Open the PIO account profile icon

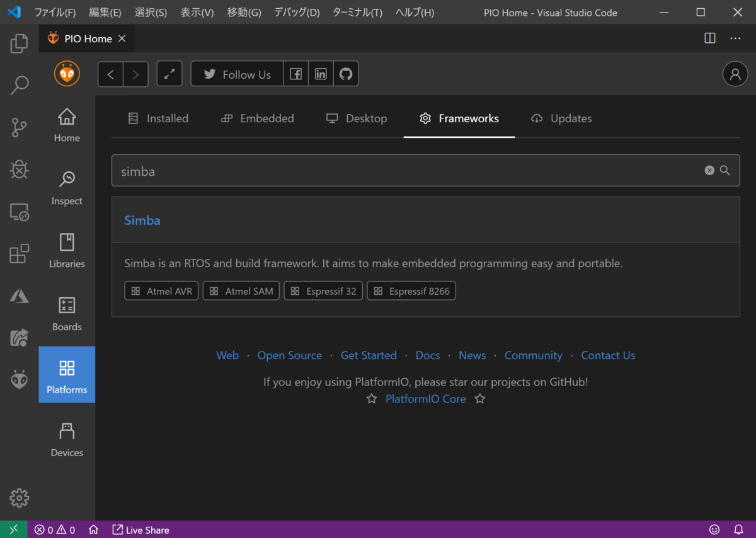coord(735,74)
